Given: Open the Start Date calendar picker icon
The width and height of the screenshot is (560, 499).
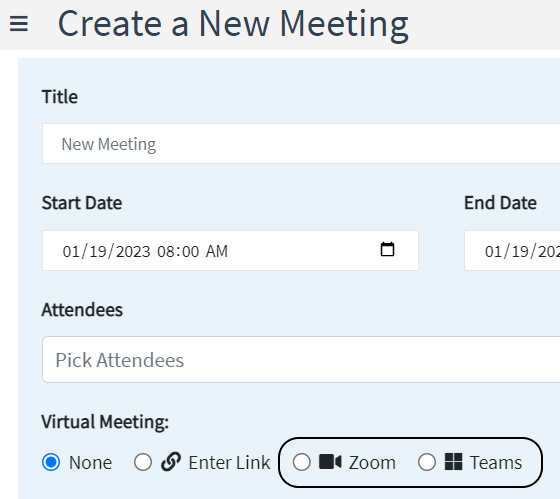Looking at the screenshot, I should (387, 249).
